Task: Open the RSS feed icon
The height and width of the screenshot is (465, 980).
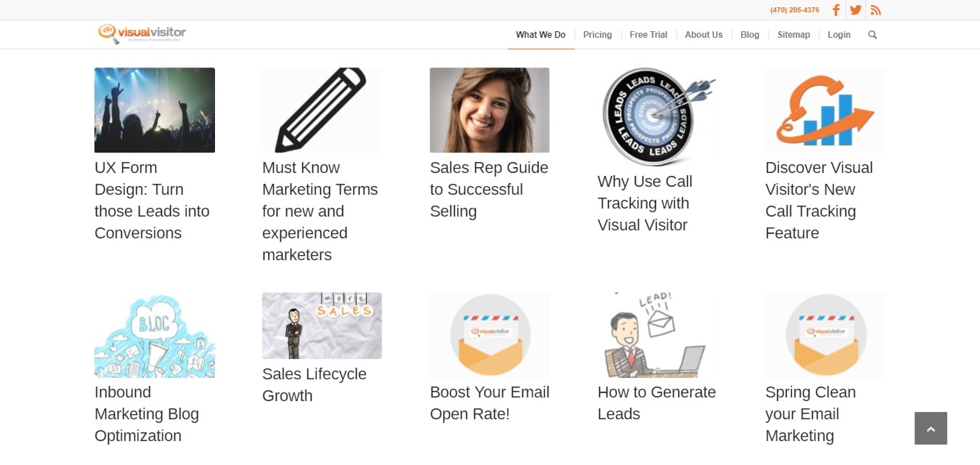Action: coord(875,10)
